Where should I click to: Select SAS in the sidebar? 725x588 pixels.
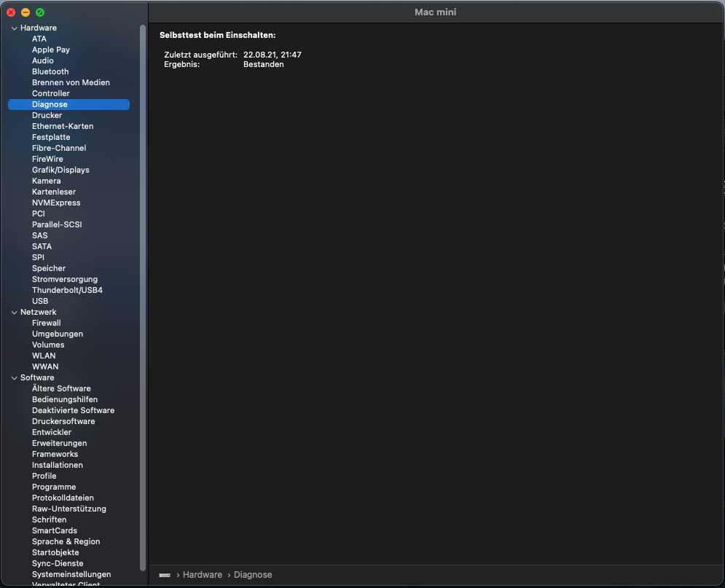click(x=40, y=236)
